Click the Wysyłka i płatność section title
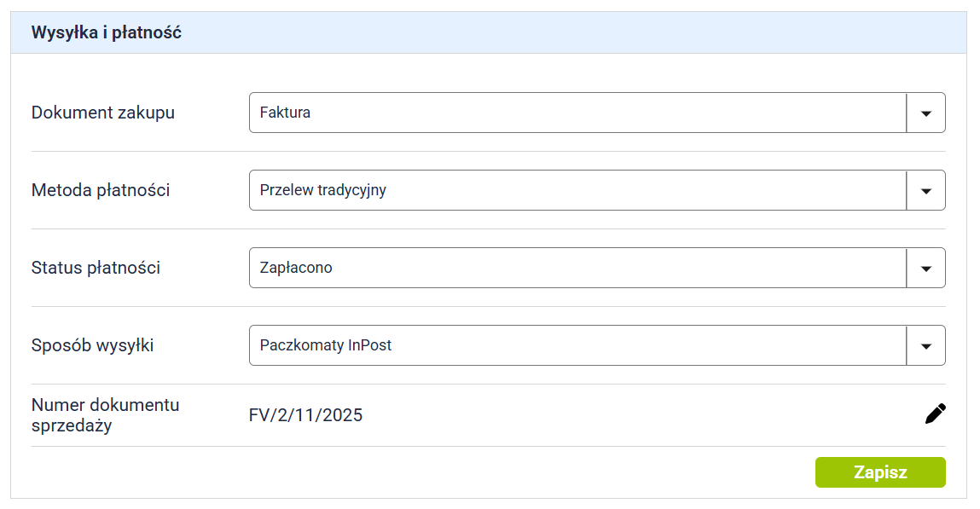This screenshot has height=509, width=980. coord(107,32)
